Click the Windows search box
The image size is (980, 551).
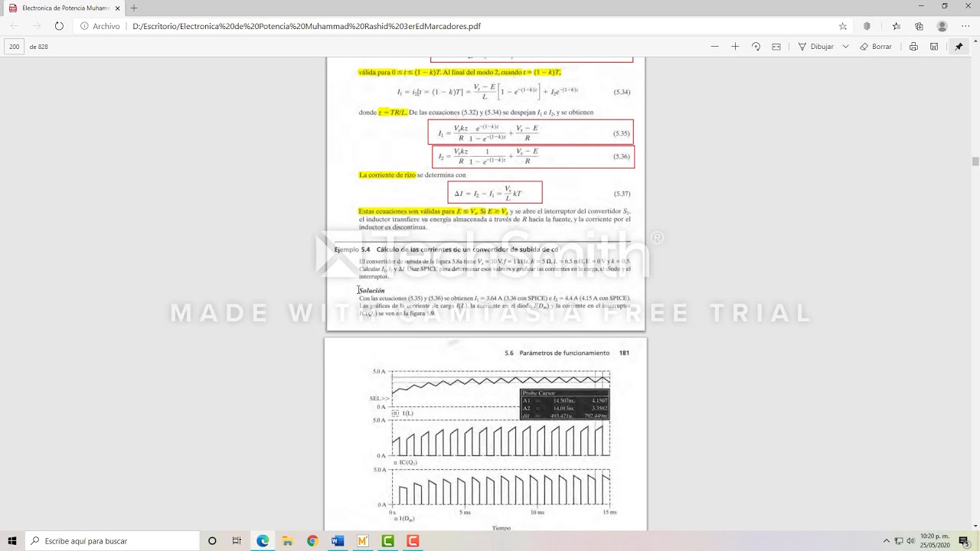[111, 541]
